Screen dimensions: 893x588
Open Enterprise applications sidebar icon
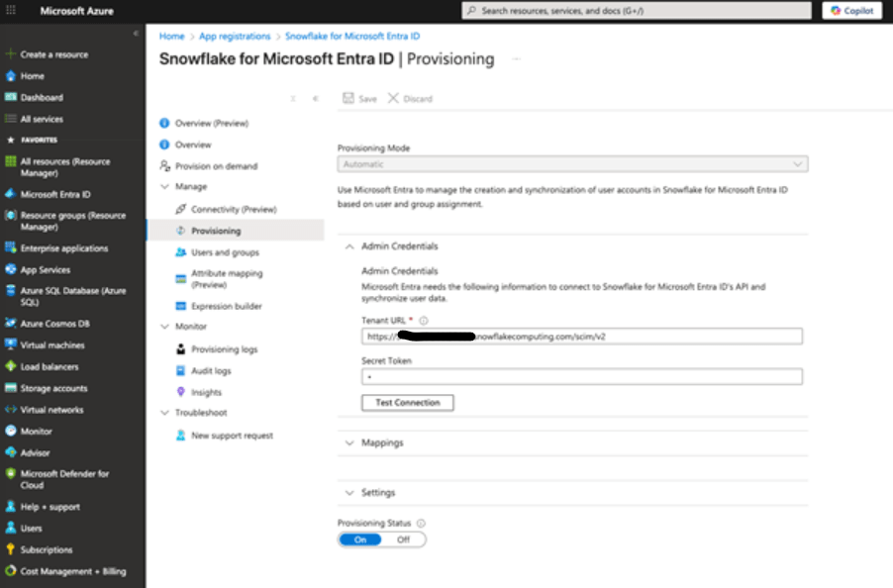10,248
